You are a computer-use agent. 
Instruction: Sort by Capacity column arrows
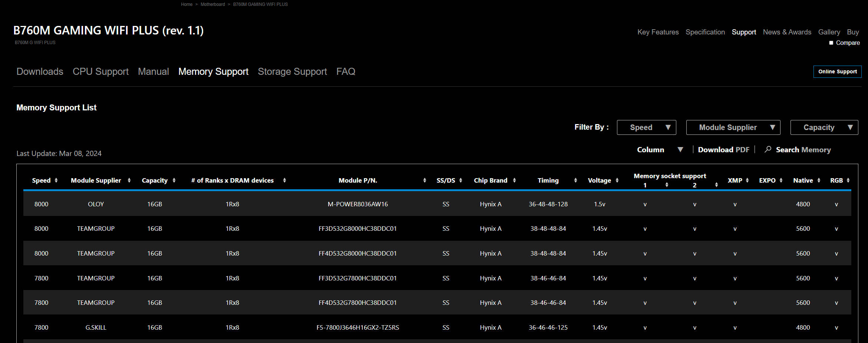click(174, 180)
